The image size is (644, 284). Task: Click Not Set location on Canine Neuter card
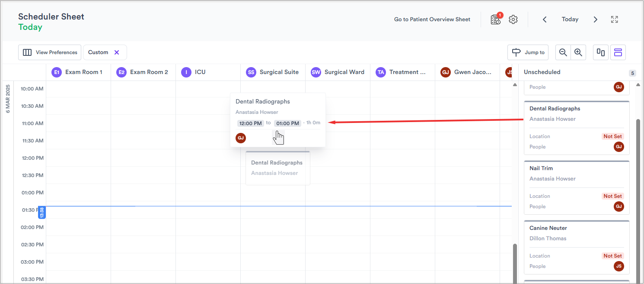(612, 256)
